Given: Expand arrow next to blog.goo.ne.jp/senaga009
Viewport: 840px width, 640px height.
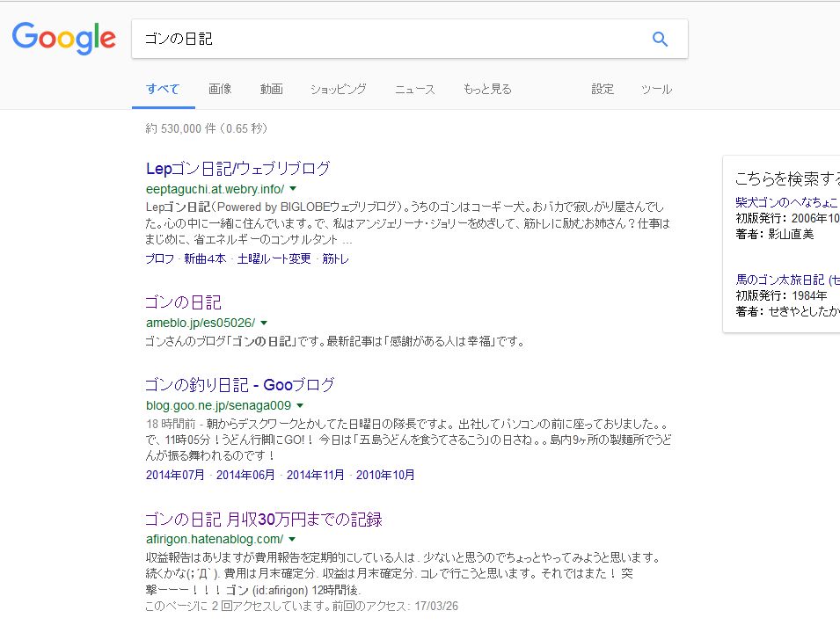Looking at the screenshot, I should 300,405.
